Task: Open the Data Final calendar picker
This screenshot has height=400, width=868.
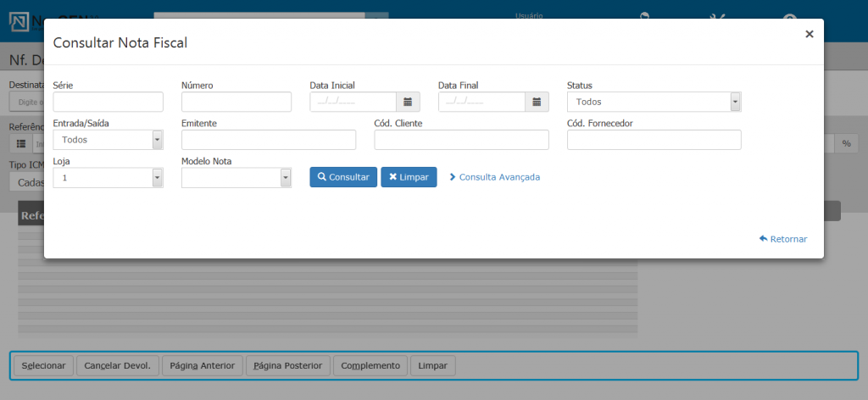Action: (x=536, y=102)
